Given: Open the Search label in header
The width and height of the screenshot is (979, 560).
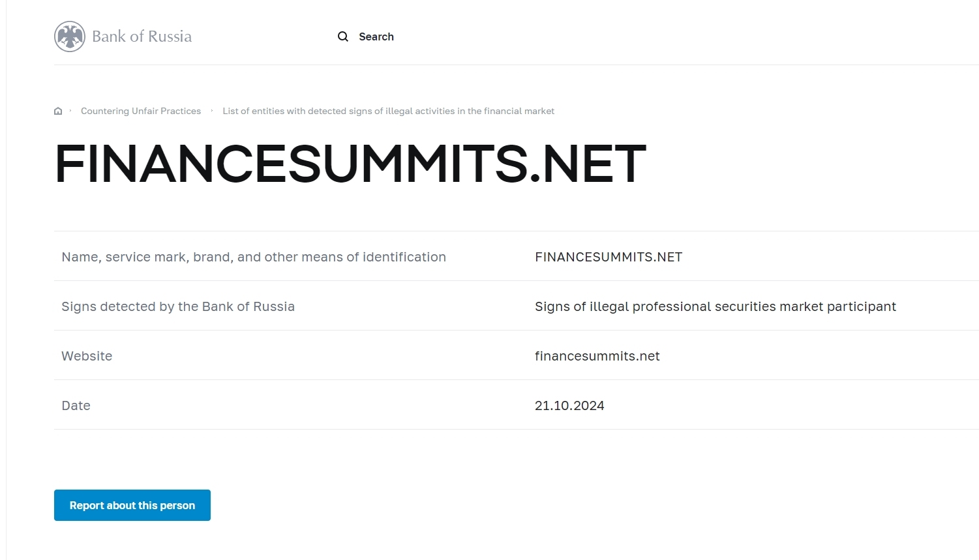Looking at the screenshot, I should click(376, 37).
